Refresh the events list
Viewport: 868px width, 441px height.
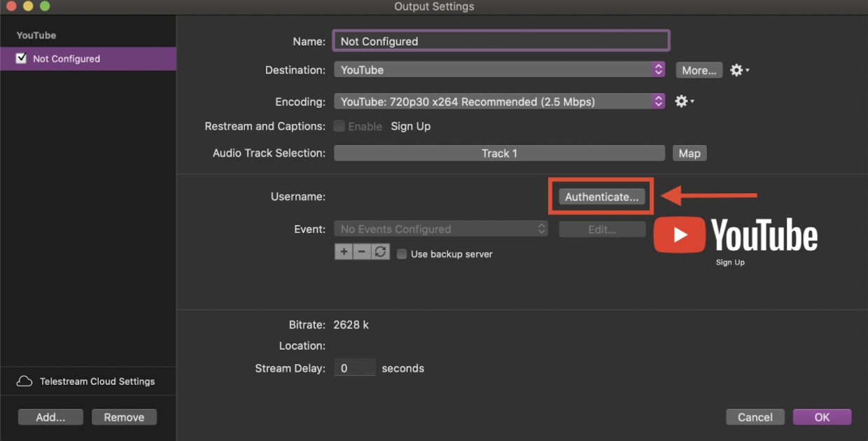[x=380, y=252]
